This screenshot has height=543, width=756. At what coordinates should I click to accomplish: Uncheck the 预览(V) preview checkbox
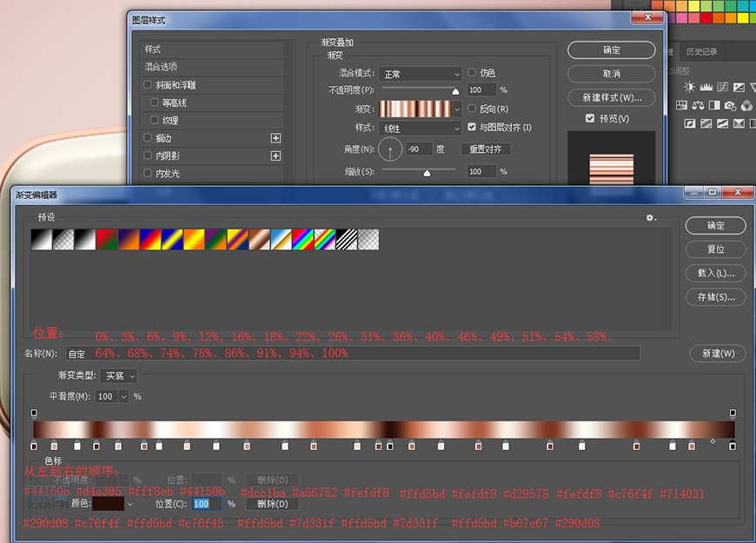pos(590,118)
